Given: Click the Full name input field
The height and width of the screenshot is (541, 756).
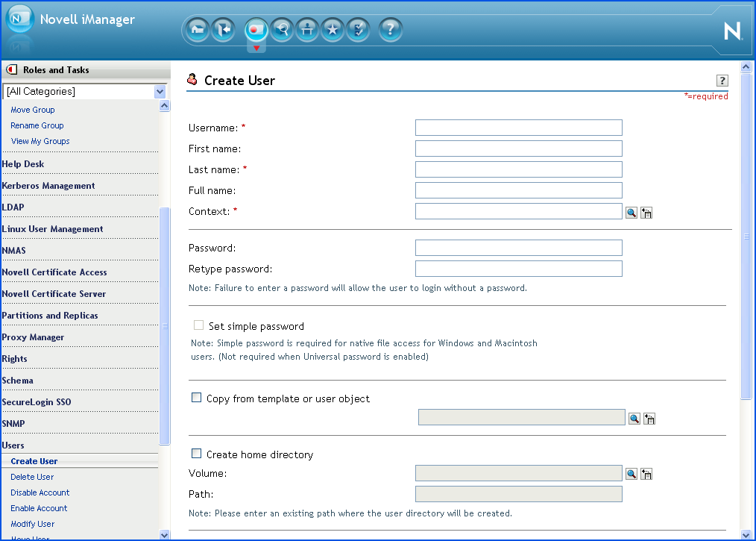Looking at the screenshot, I should [x=519, y=190].
